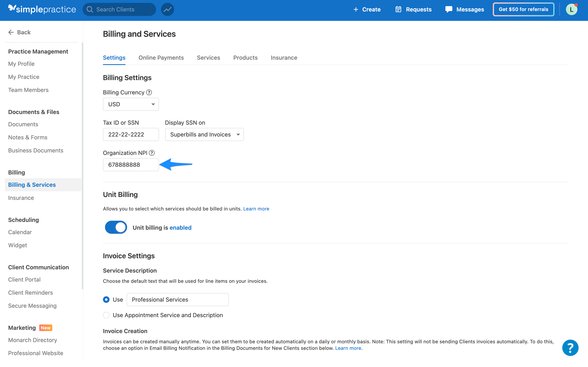Click the enabled link text
The width and height of the screenshot is (588, 367).
180,227
